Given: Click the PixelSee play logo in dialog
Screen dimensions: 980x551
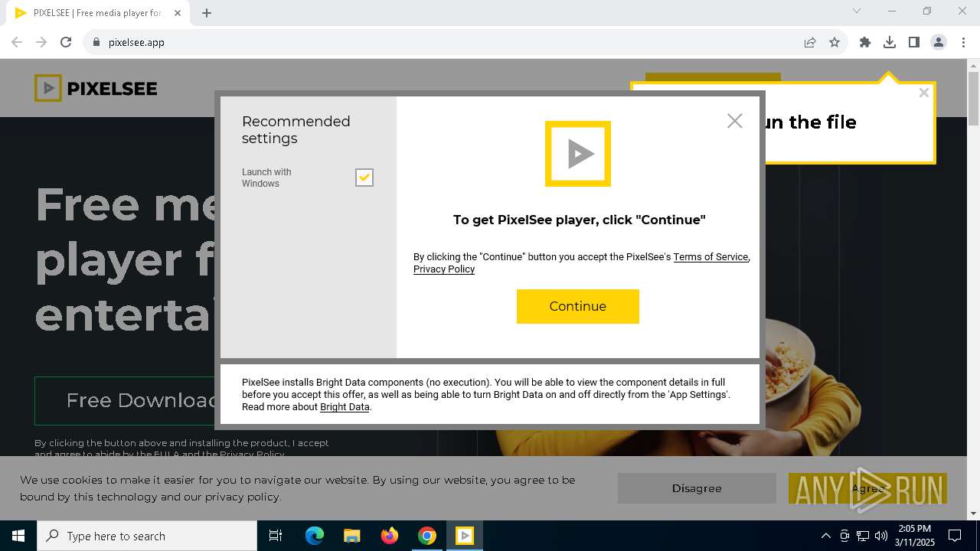Looking at the screenshot, I should (x=578, y=154).
